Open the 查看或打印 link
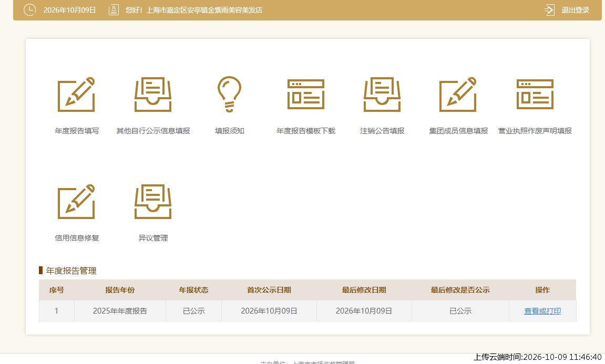 point(542,311)
